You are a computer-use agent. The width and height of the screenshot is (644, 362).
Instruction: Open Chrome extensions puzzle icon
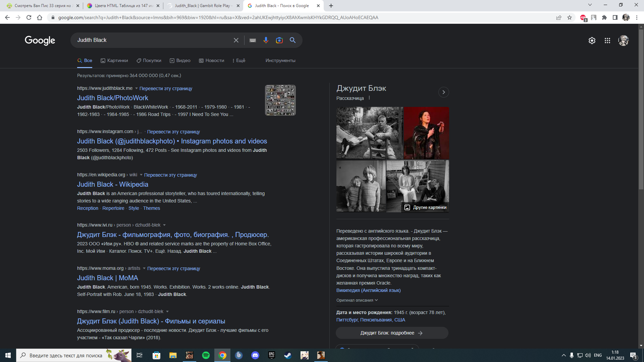click(x=604, y=17)
